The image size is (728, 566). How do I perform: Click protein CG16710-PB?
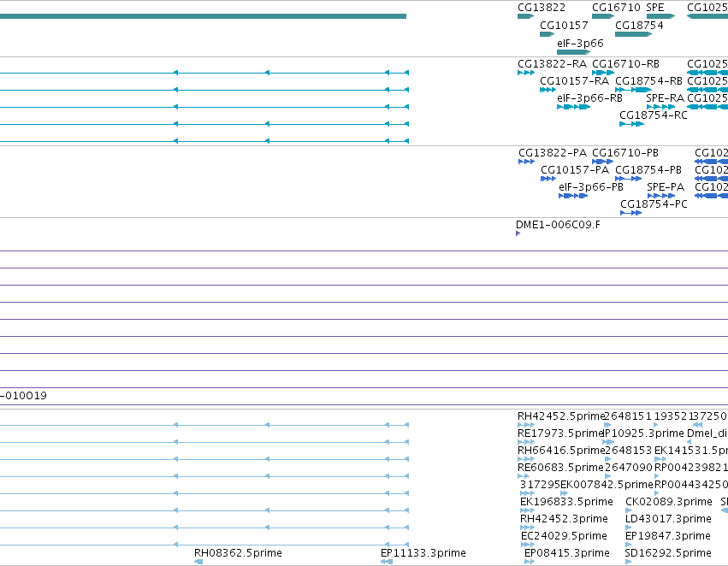[x=625, y=153]
